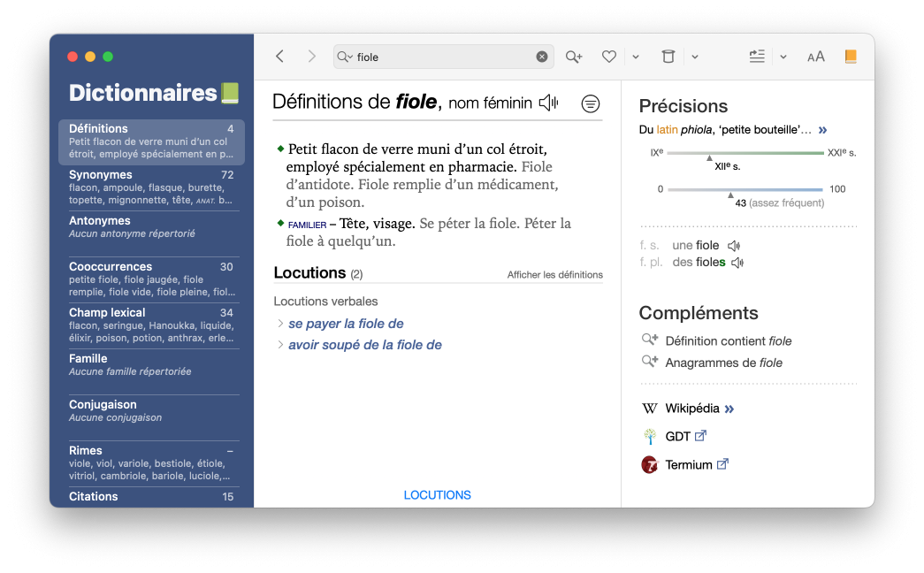Play the plural 'des fioles' audio
Viewport: 924px width, 573px height.
tap(737, 263)
